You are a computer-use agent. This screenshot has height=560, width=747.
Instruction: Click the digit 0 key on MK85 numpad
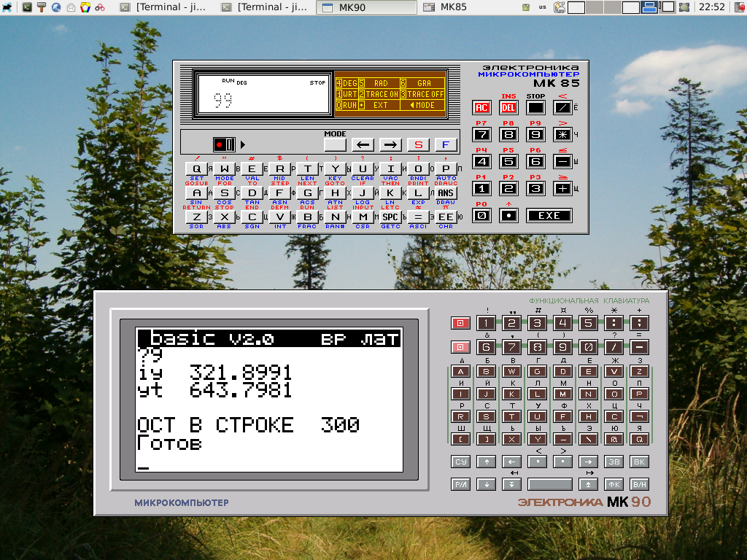tap(481, 216)
